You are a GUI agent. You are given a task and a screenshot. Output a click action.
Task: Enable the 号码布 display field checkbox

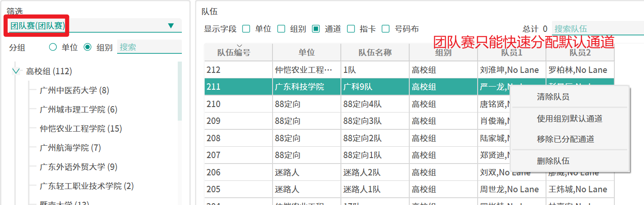(x=386, y=29)
